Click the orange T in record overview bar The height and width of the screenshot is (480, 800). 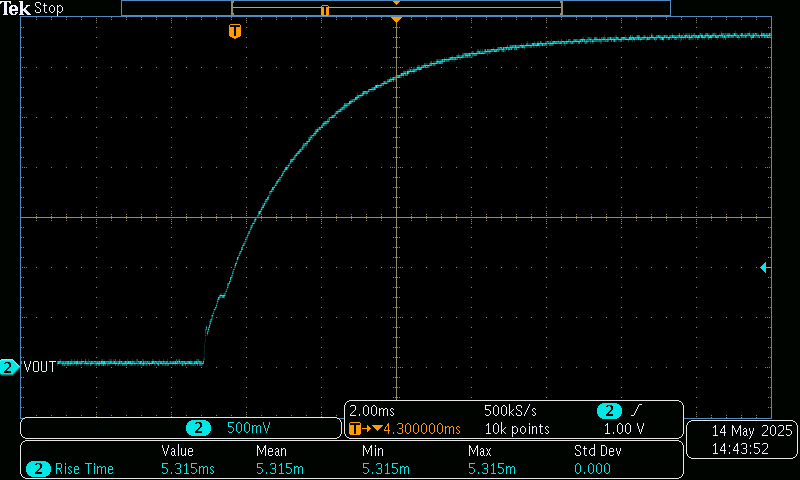coord(325,10)
